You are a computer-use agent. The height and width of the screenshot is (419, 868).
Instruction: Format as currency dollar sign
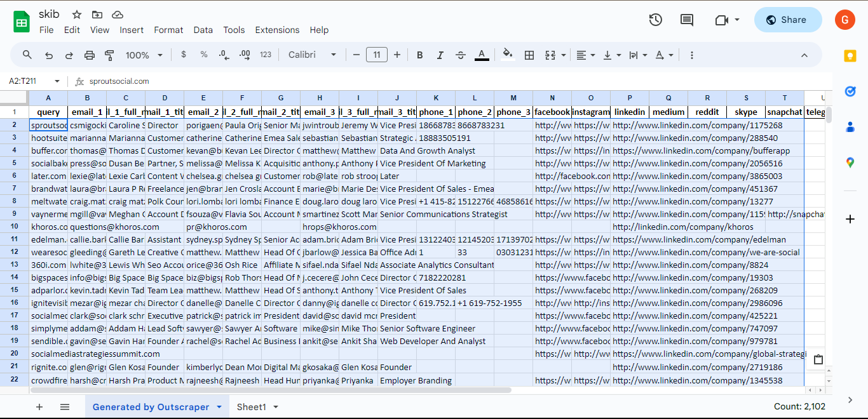184,55
